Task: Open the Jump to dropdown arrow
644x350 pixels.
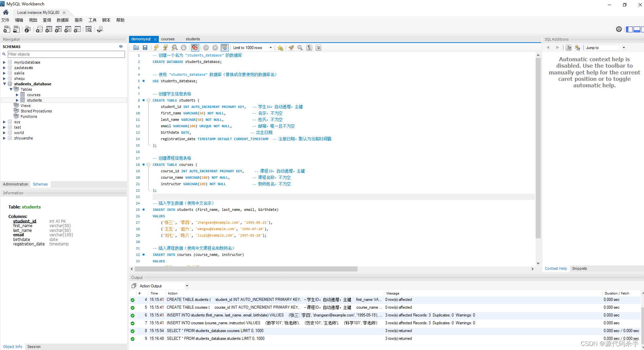Action: 624,48
